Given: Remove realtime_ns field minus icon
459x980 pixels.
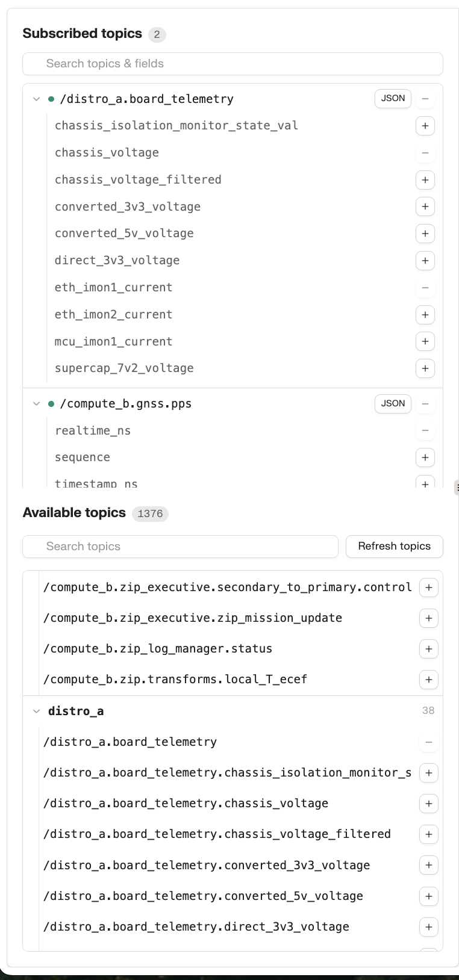Looking at the screenshot, I should coord(425,430).
